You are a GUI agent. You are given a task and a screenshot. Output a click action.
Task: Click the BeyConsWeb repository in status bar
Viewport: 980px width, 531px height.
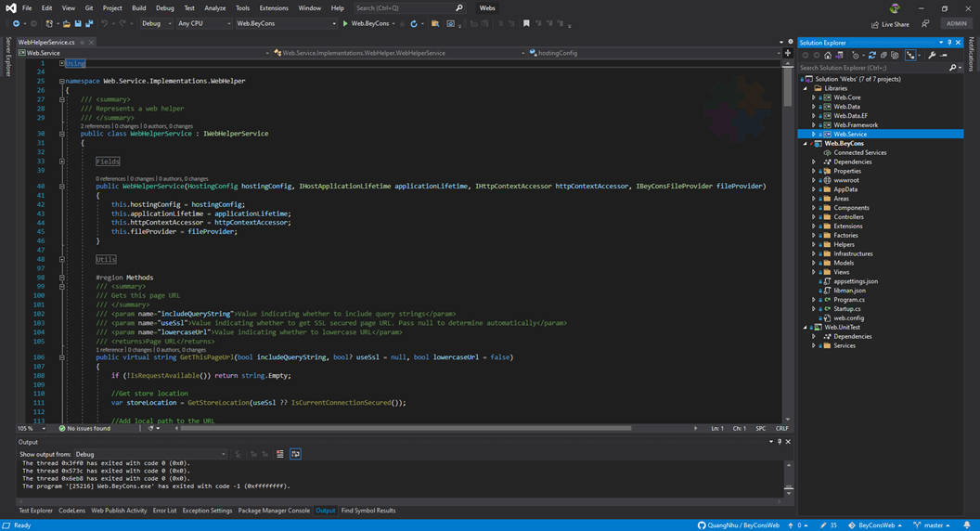coord(875,525)
